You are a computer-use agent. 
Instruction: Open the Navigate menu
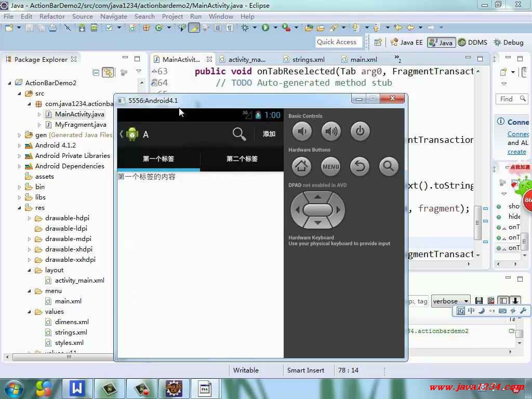[113, 16]
